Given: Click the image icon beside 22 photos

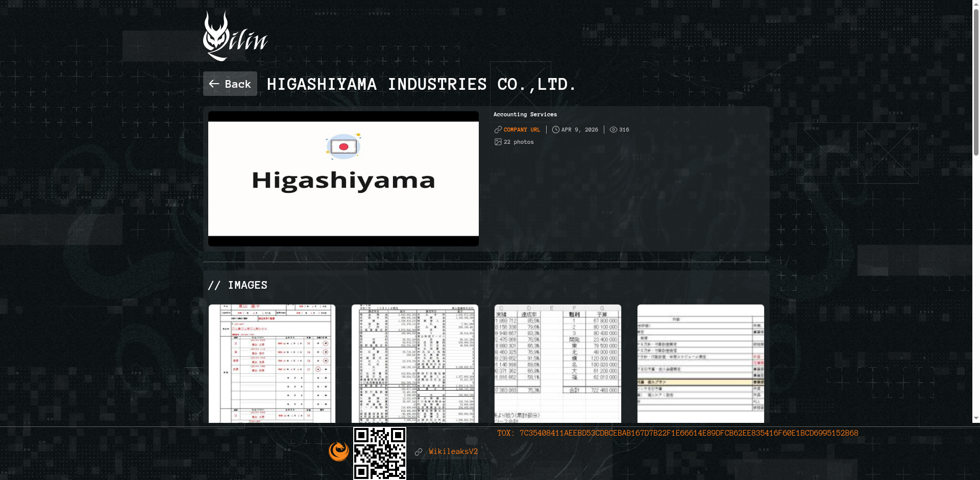Looking at the screenshot, I should pyautogui.click(x=498, y=142).
